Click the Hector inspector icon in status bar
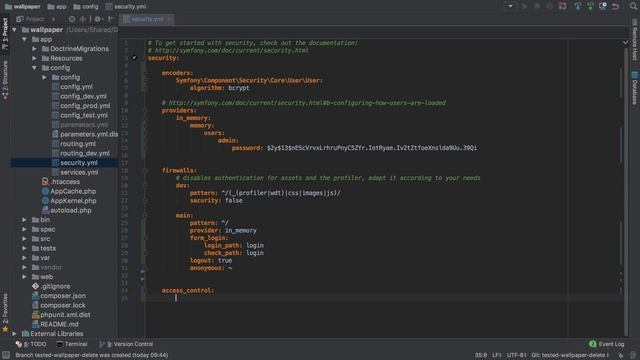 pos(633,355)
